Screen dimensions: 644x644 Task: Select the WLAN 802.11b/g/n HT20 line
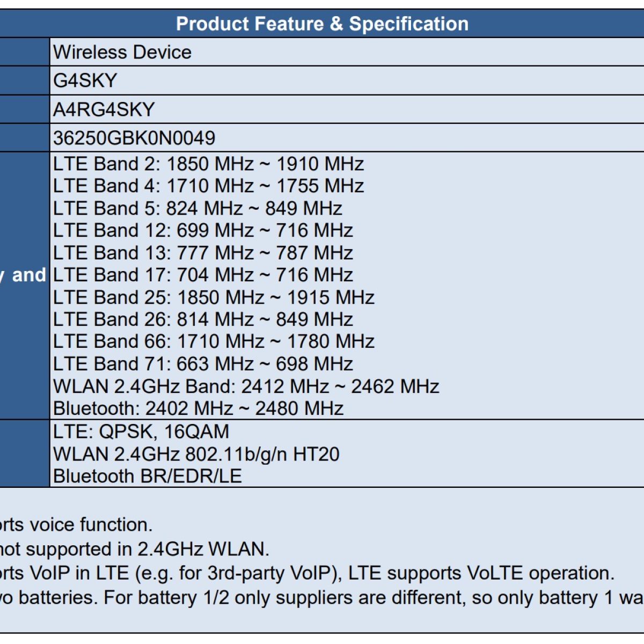196,454
